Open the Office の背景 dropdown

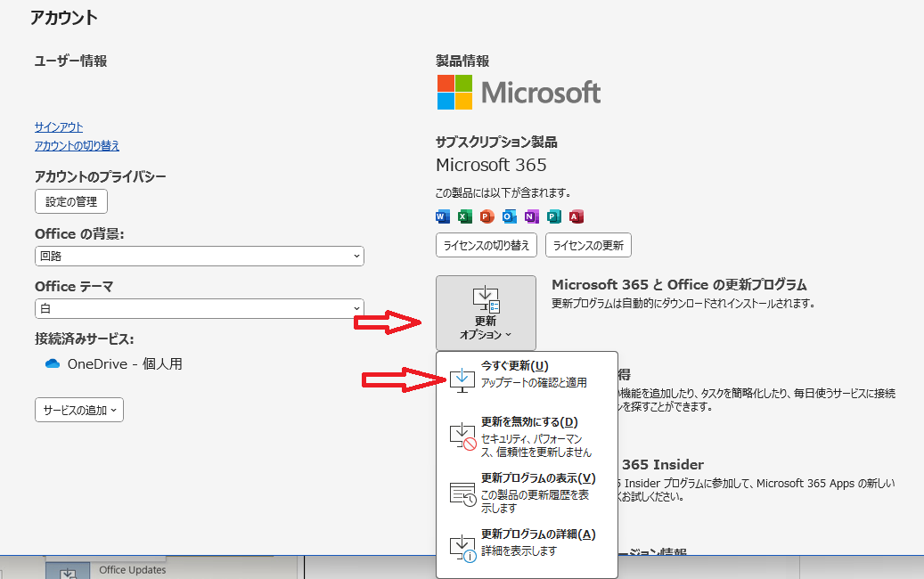tap(200, 257)
